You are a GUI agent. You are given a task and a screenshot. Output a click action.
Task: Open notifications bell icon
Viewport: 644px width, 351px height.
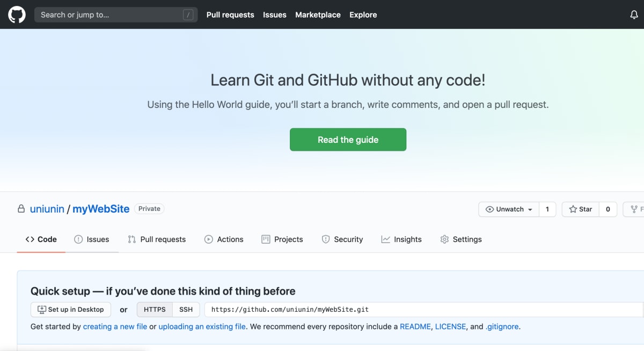[x=634, y=15]
